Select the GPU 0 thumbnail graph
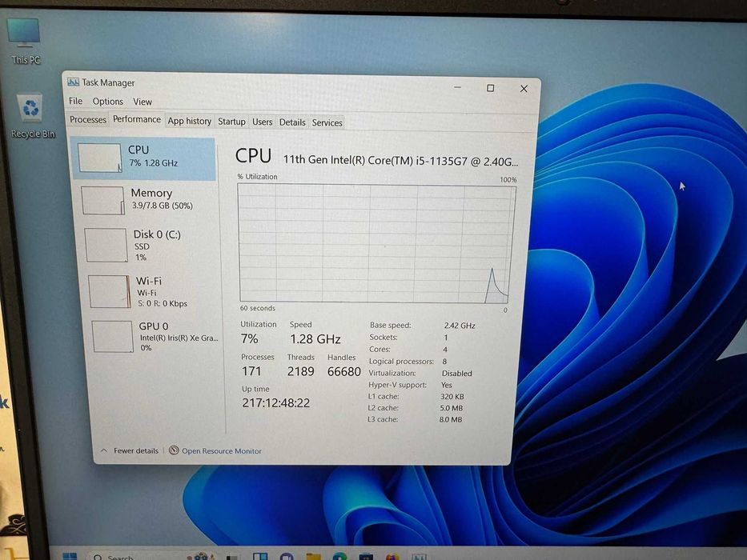 [x=112, y=336]
